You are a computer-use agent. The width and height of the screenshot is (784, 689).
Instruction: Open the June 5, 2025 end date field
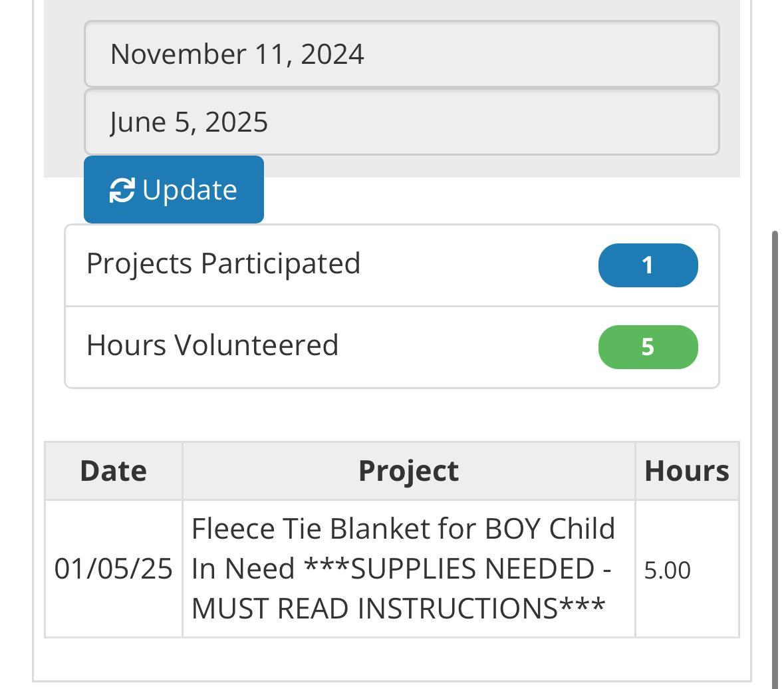tap(401, 122)
